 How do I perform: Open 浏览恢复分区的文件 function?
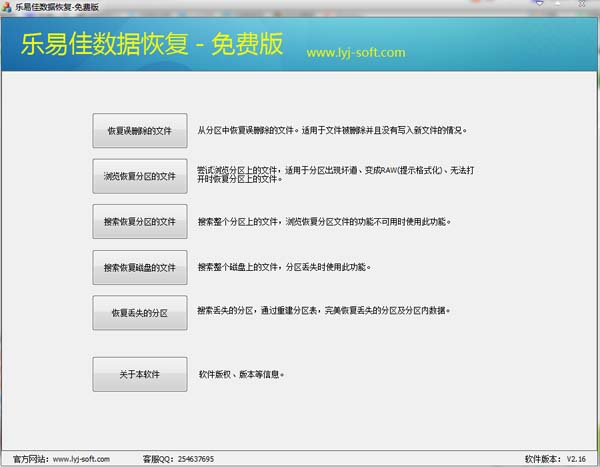[x=139, y=176]
